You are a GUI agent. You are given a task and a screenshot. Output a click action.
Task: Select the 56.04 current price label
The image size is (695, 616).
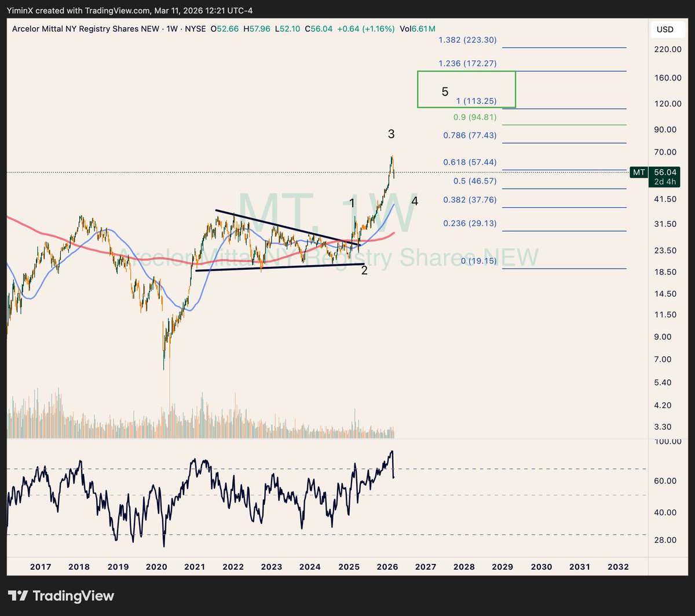pos(664,173)
